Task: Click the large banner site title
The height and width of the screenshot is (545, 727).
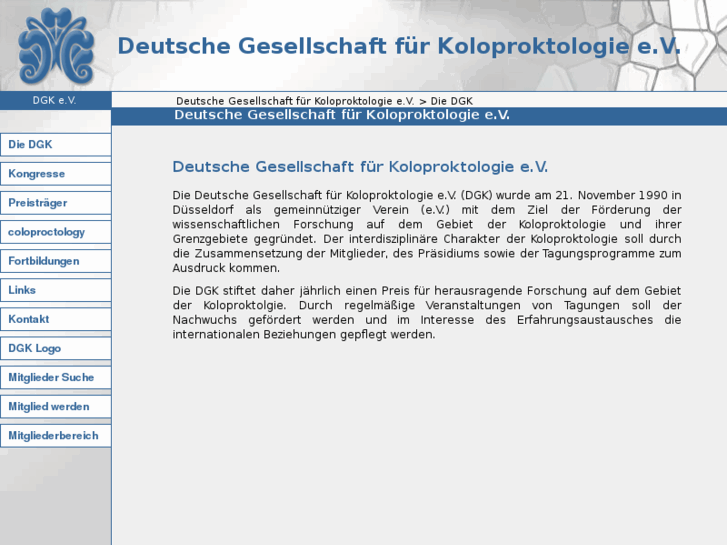Action: coord(399,46)
